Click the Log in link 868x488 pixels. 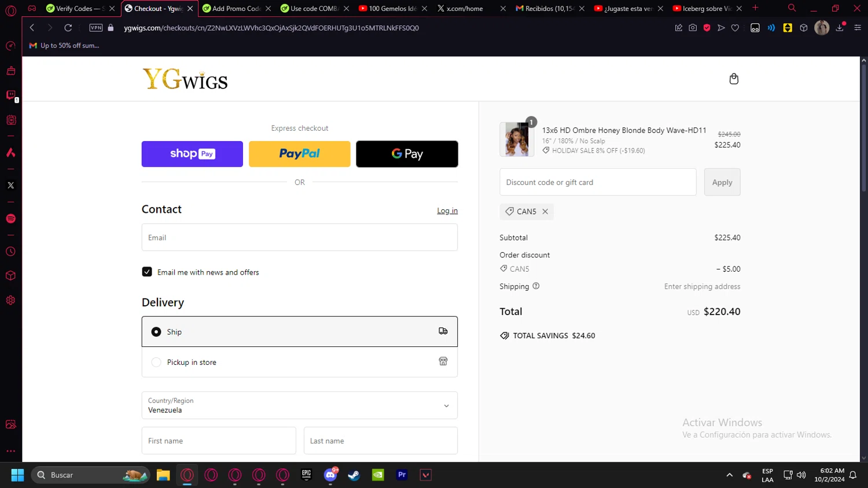(447, 210)
